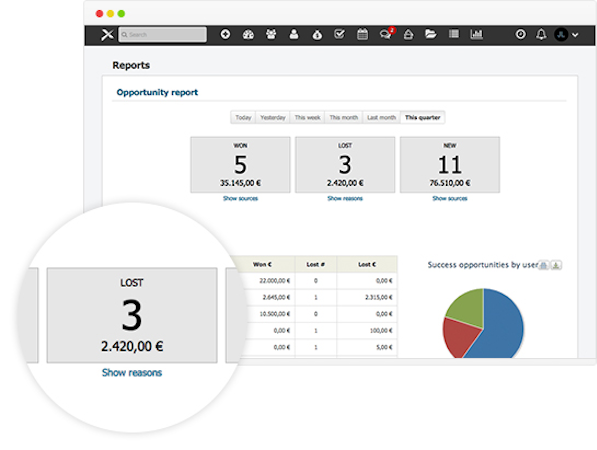
Task: Open the contacts group icon
Action: pyautogui.click(x=271, y=34)
